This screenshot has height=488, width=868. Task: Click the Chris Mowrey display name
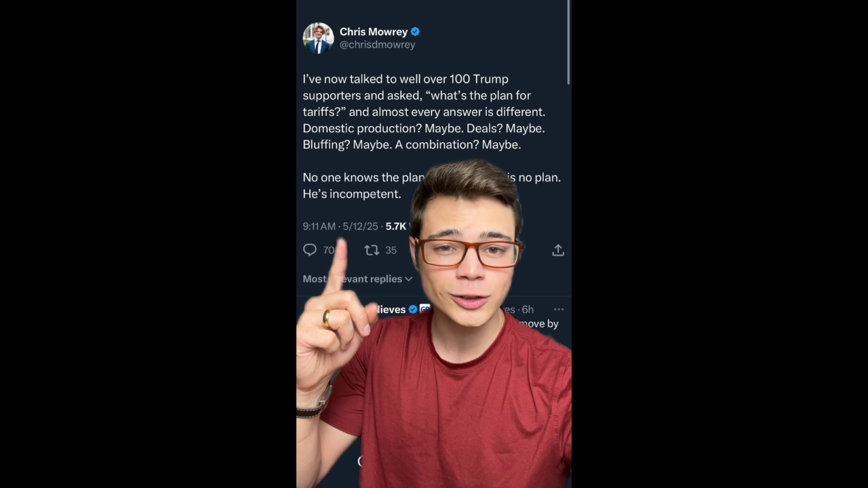pos(374,31)
